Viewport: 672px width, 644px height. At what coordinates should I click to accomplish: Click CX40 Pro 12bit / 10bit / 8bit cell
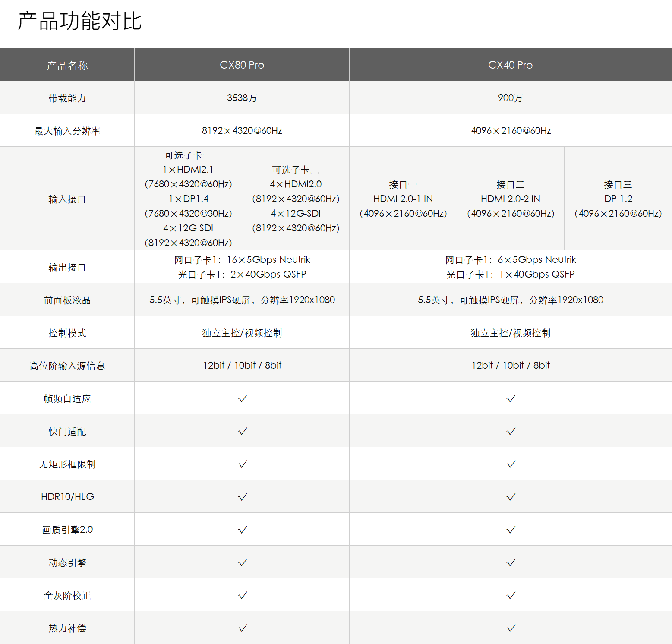point(511,365)
